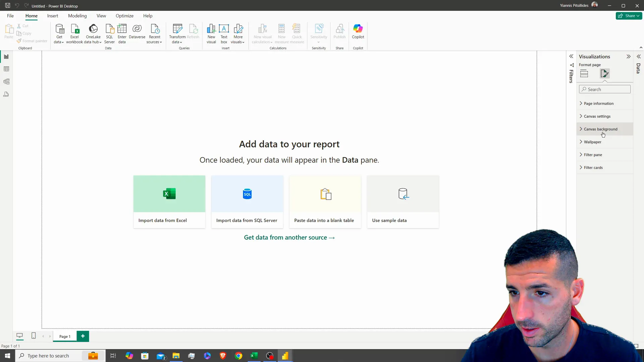Screen dimensions: 644x362
Task: Click the SQL Server ribbon icon
Action: (109, 34)
